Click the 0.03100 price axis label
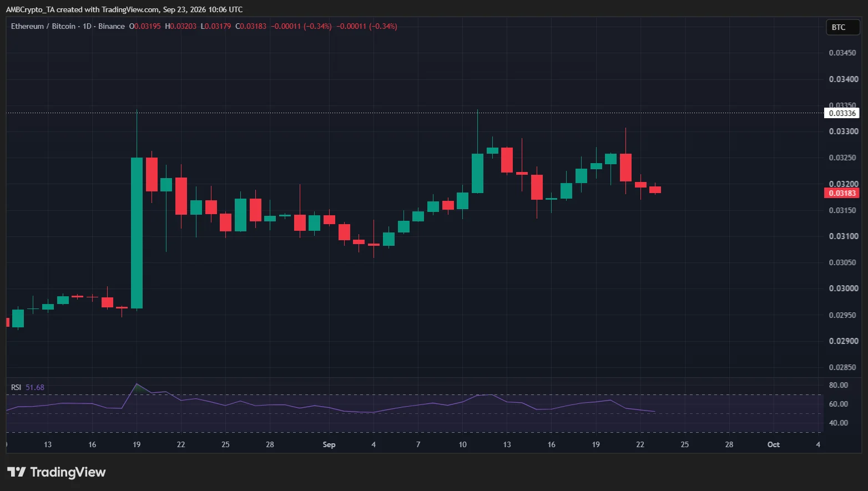Screen dimensions: 868x491 tap(844, 236)
